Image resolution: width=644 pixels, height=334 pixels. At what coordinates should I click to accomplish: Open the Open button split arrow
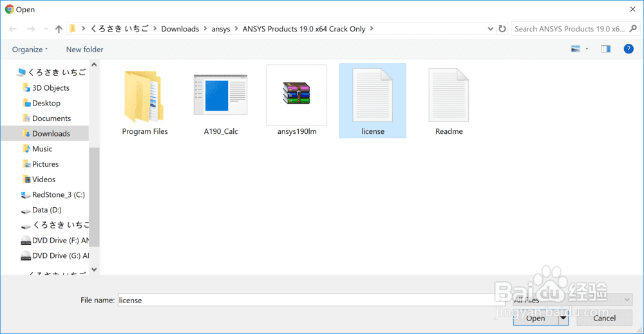[563, 318]
